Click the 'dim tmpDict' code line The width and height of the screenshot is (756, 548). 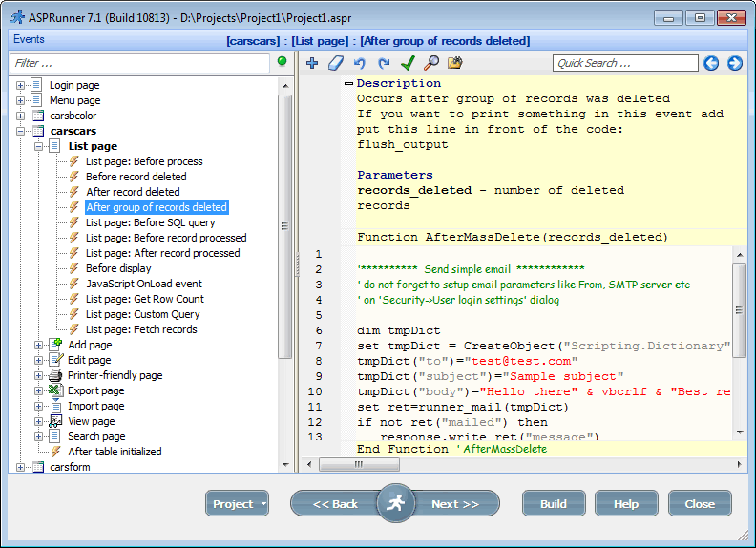(399, 331)
